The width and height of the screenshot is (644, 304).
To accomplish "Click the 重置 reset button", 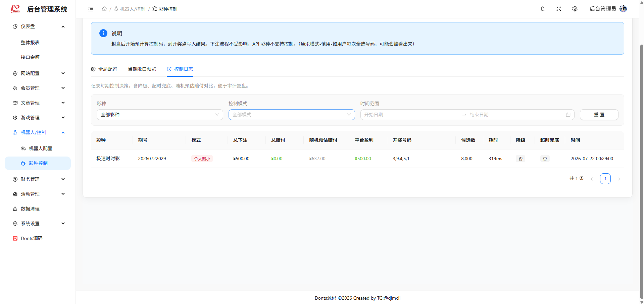I will point(599,115).
